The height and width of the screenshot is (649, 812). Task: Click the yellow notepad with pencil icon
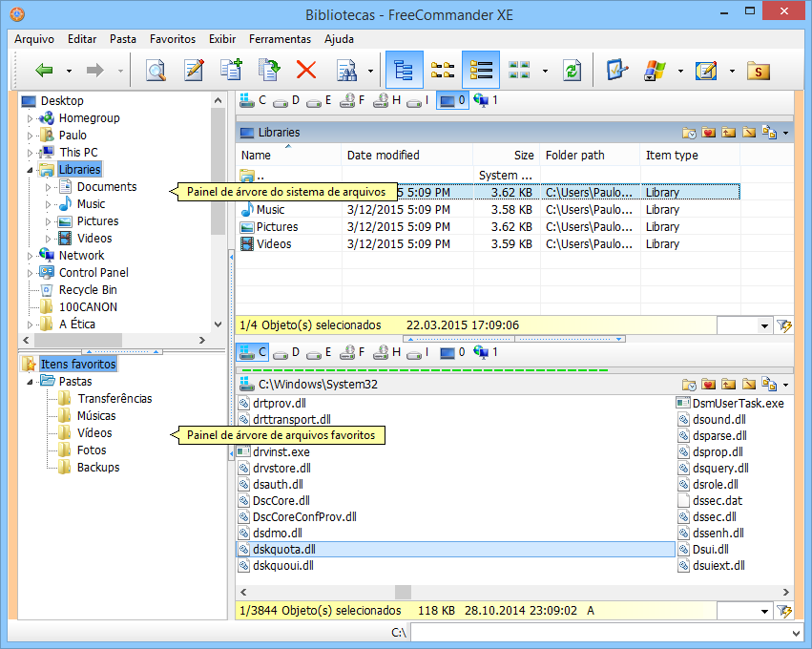click(x=706, y=70)
